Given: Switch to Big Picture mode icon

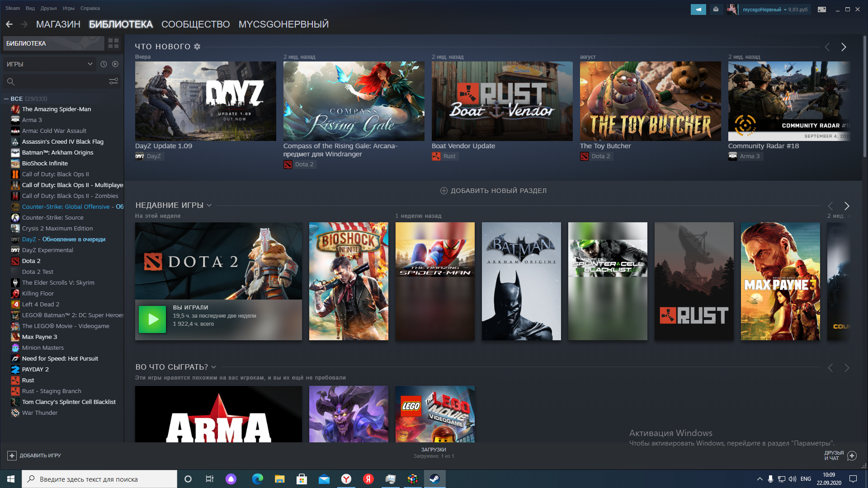Looking at the screenshot, I should 822,9.
